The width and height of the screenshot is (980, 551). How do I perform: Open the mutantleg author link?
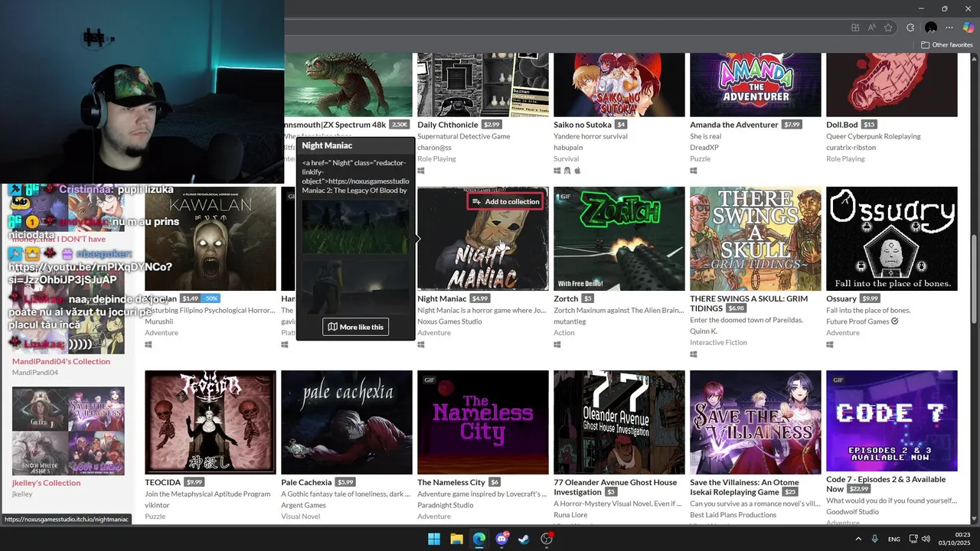[570, 321]
